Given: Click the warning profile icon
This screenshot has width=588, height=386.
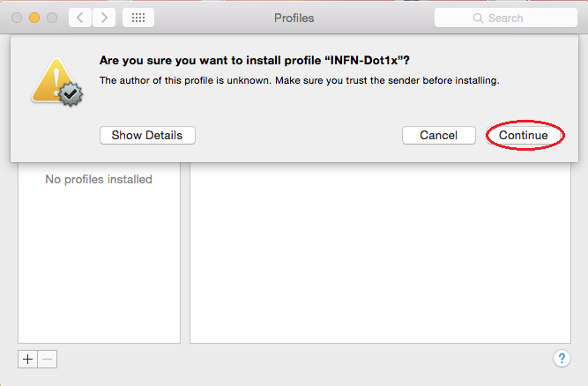Looking at the screenshot, I should point(57,82).
